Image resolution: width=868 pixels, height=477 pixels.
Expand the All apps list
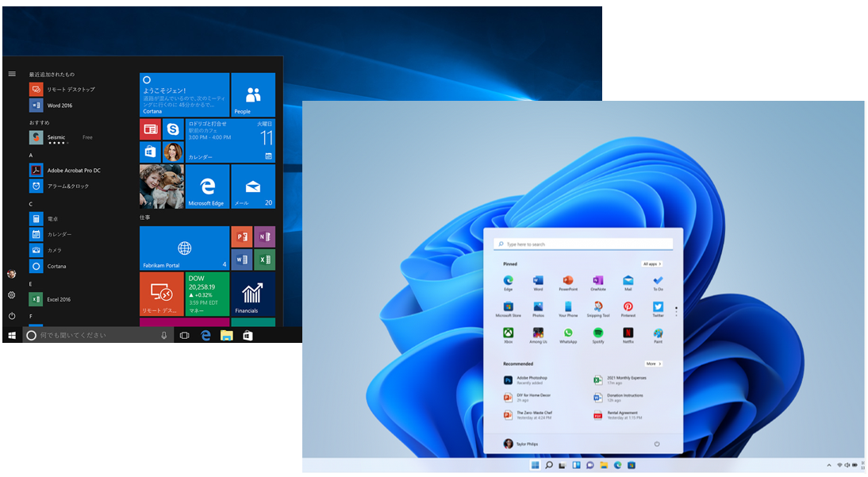click(x=653, y=264)
